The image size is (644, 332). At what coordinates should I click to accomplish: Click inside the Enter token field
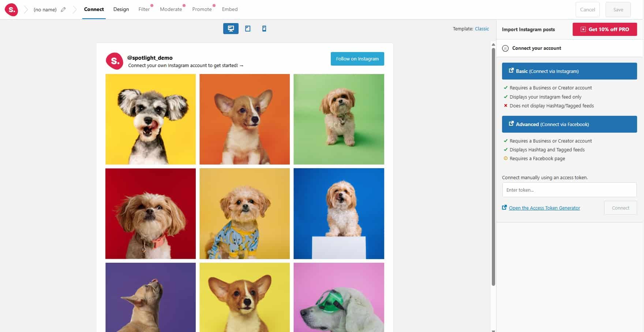569,190
